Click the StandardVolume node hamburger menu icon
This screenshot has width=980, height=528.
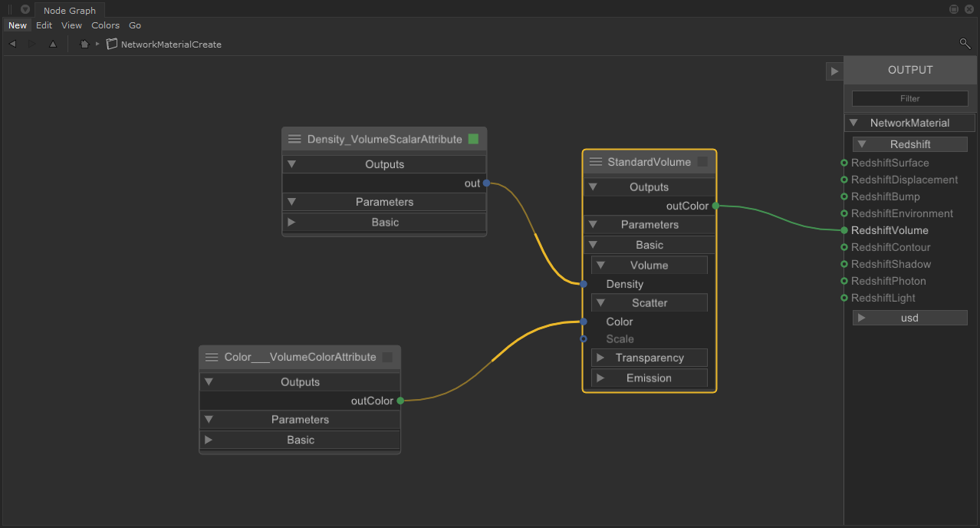[596, 162]
